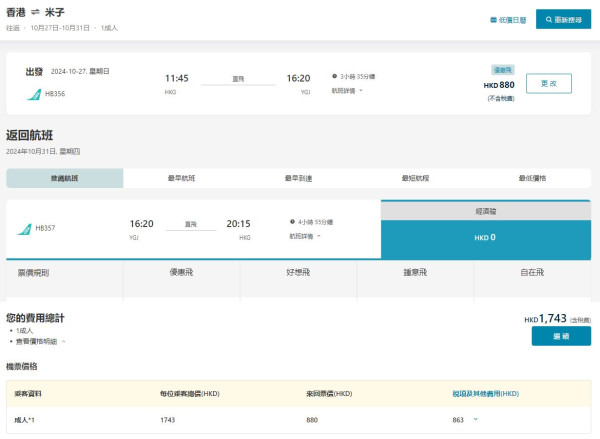Click the 稅項及其他費用 column link

click(x=485, y=393)
